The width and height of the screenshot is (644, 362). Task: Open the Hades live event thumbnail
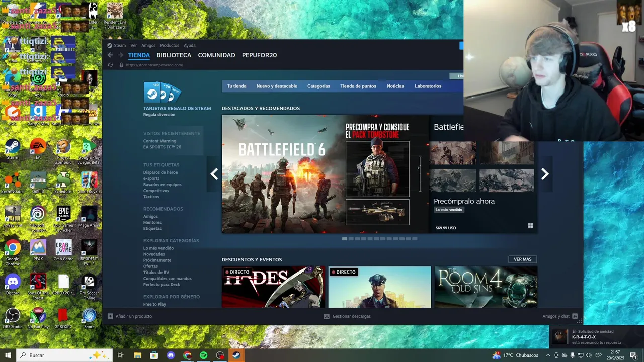pyautogui.click(x=273, y=287)
